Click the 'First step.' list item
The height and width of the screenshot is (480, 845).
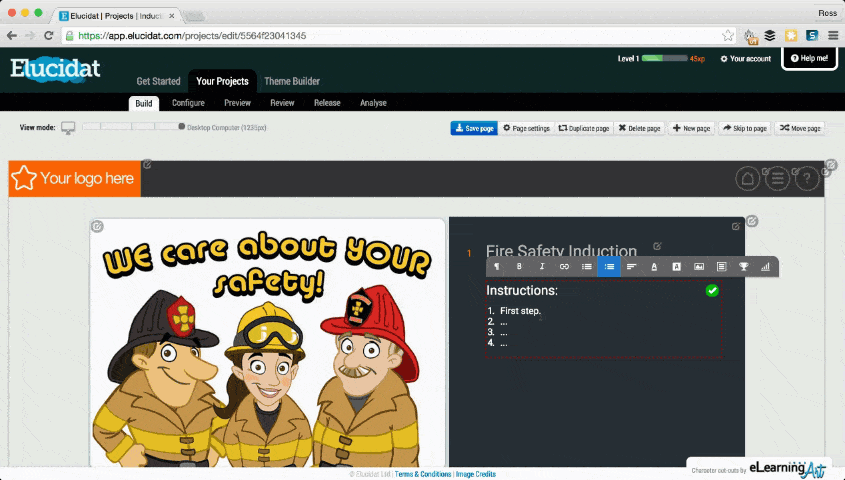click(x=520, y=311)
